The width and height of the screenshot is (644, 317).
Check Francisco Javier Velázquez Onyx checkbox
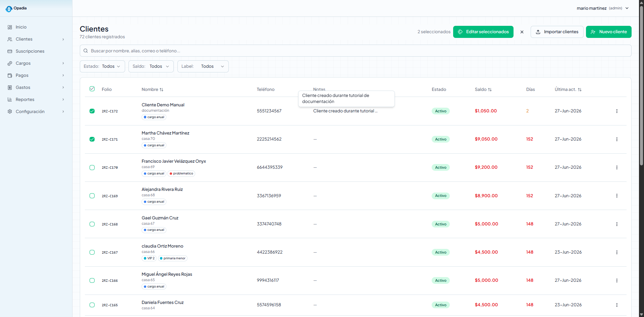[92, 167]
